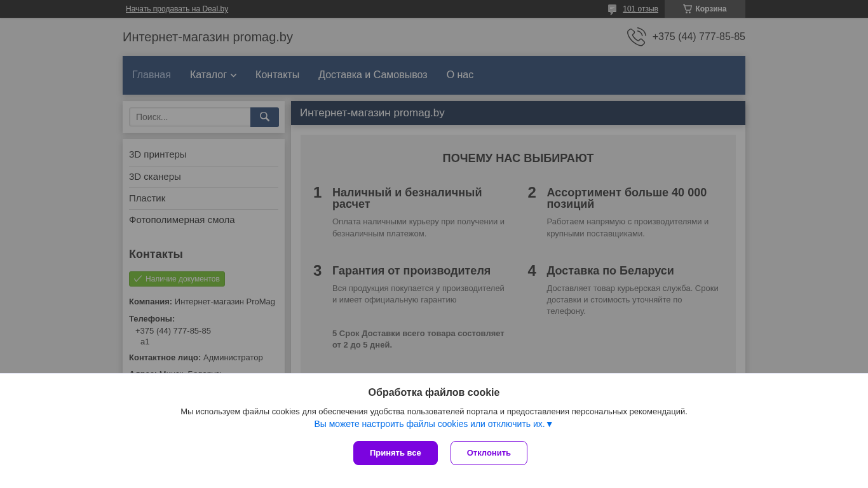Click the checkmark in Наличие документов badge

click(137, 279)
